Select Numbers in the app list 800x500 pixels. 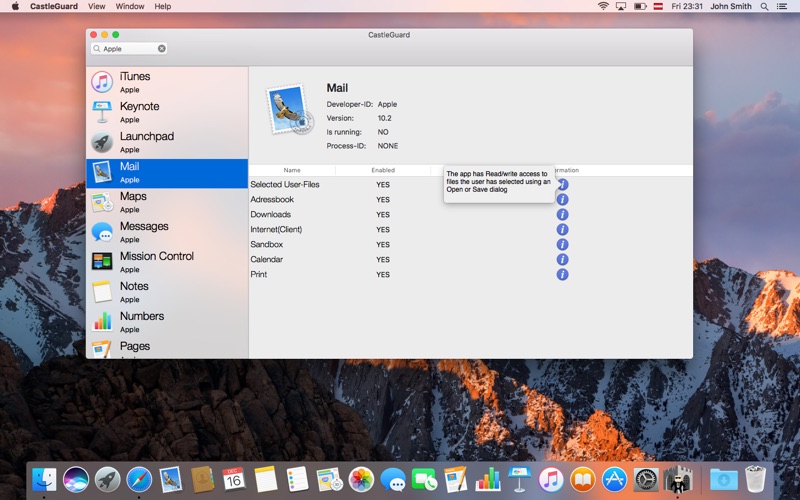click(x=167, y=322)
